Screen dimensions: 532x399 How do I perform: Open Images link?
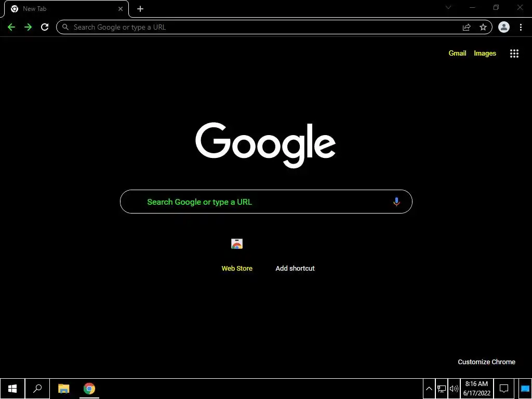[485, 54]
